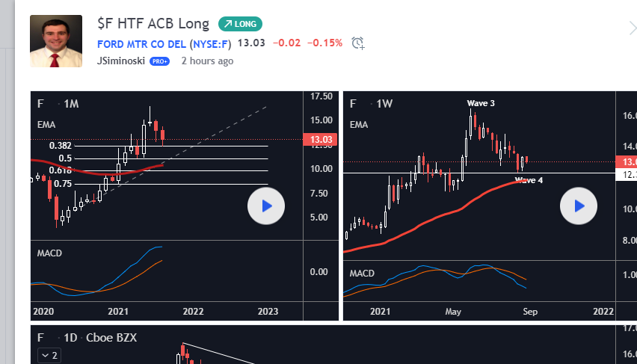This screenshot has height=364, width=637.
Task: Select the EMA indicator label on 1M chart
Action: [46, 124]
